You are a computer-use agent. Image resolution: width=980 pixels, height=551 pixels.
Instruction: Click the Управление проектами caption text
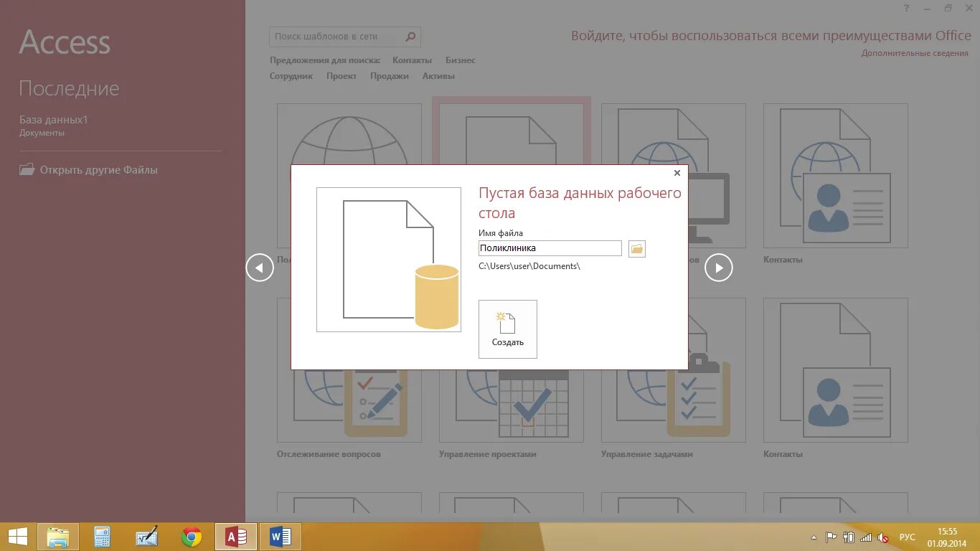(x=488, y=454)
